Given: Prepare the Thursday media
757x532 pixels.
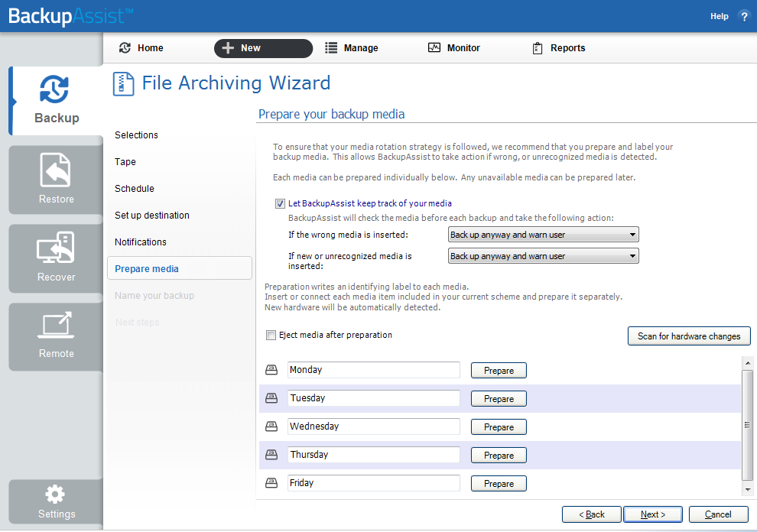Looking at the screenshot, I should 499,456.
